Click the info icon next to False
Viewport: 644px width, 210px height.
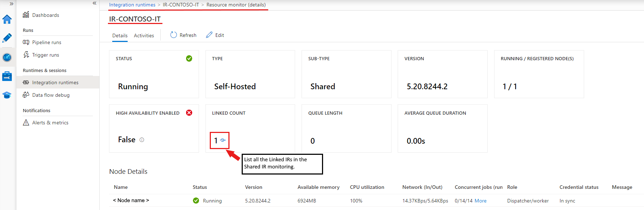coord(142,140)
